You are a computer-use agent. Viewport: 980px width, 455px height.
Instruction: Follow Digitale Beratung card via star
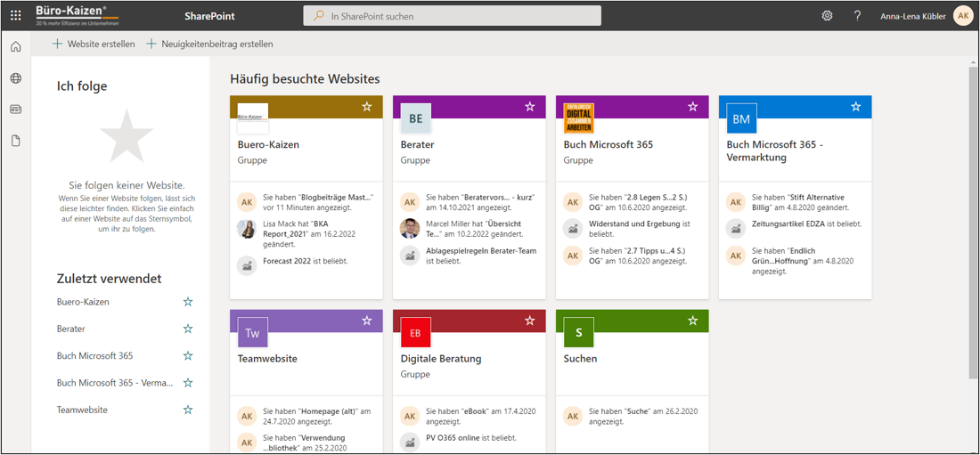point(530,321)
